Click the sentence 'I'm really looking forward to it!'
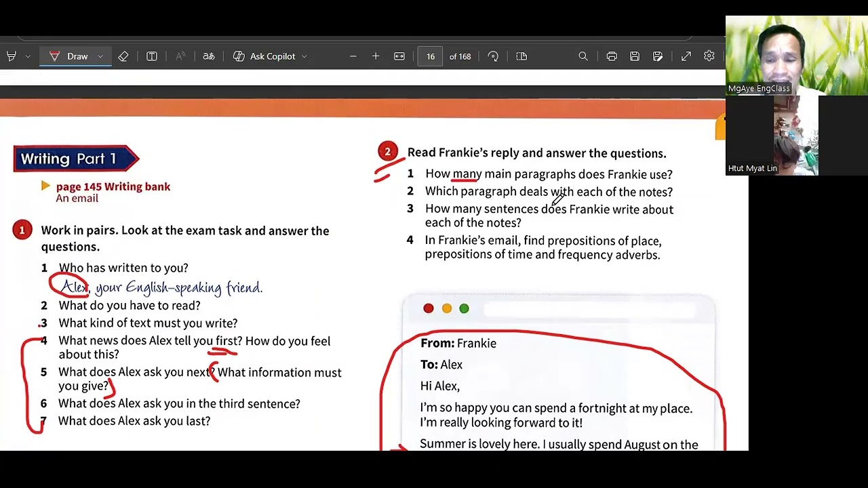 click(x=501, y=423)
